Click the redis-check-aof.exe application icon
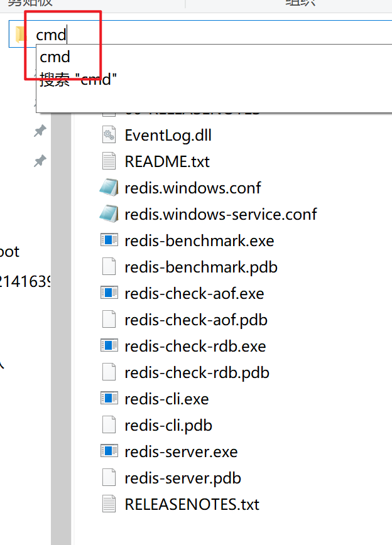Screen dimensions: 392x545 [x=109, y=293]
